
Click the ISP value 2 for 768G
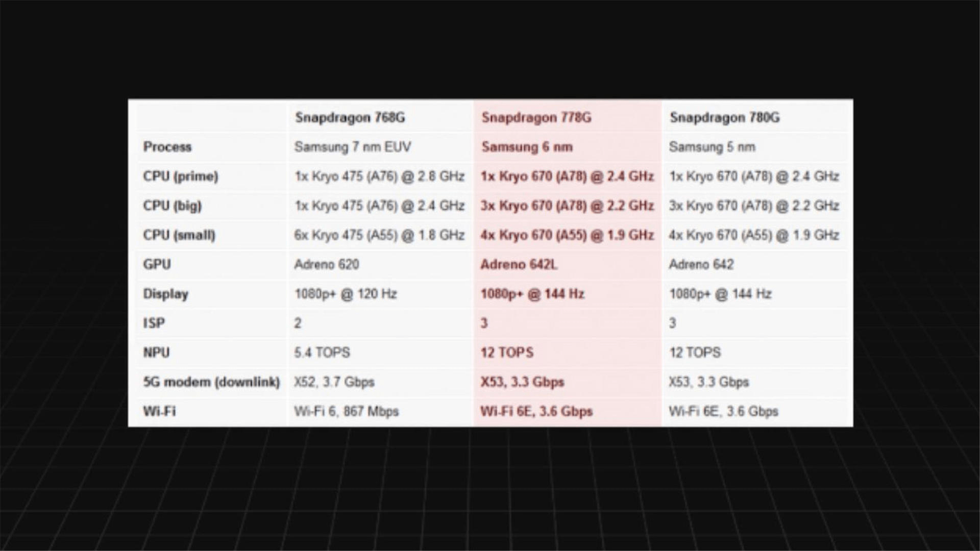298,323
